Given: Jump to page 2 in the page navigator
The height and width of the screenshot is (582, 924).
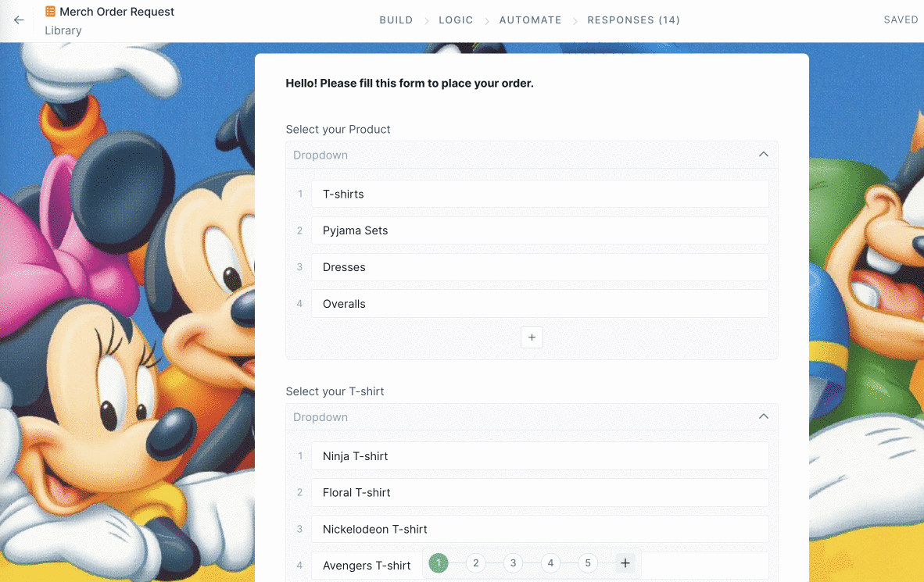Looking at the screenshot, I should tap(475, 563).
